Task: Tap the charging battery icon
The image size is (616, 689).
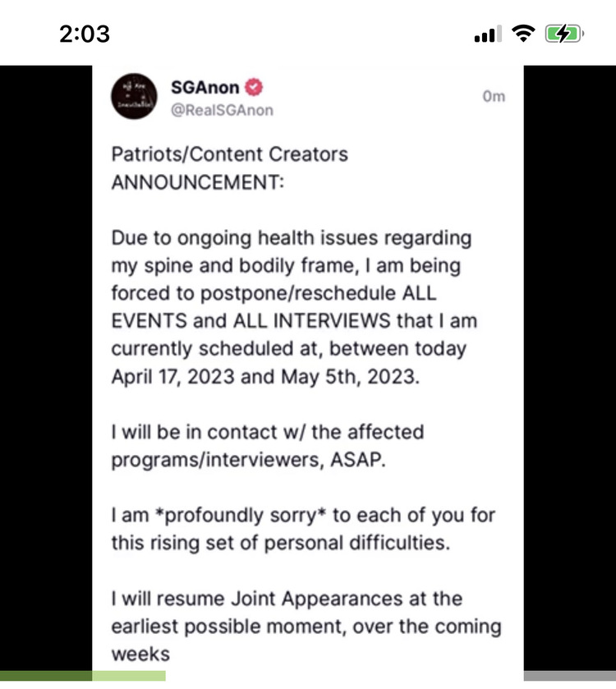Action: [564, 34]
